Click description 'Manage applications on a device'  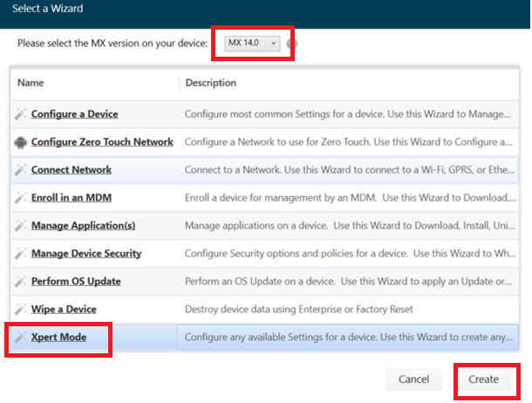350,226
